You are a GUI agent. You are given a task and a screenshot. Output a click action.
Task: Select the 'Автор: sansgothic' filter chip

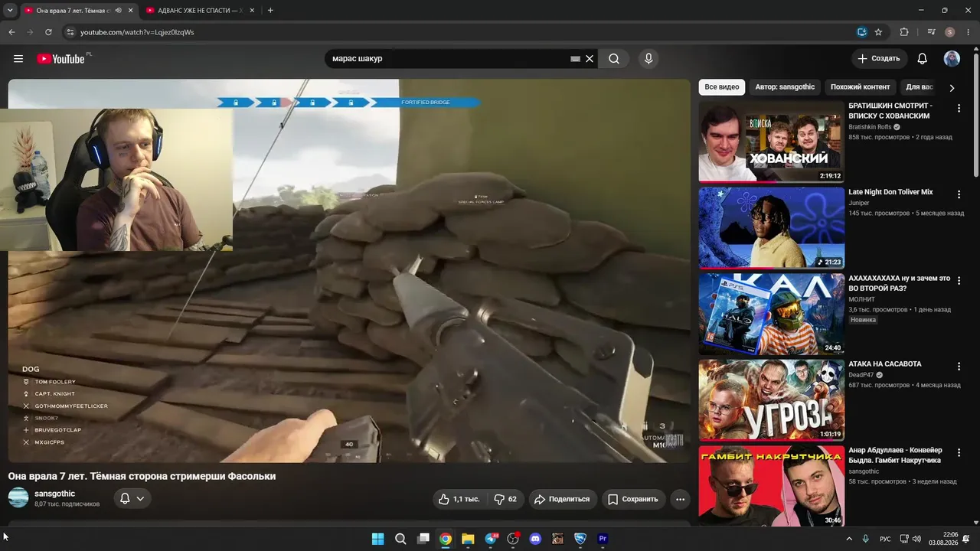pos(785,87)
